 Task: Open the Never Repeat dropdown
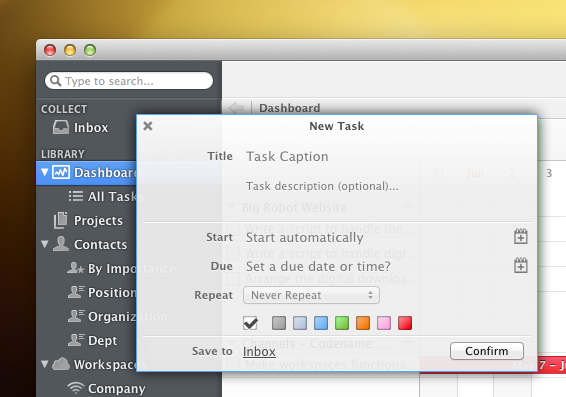point(312,295)
